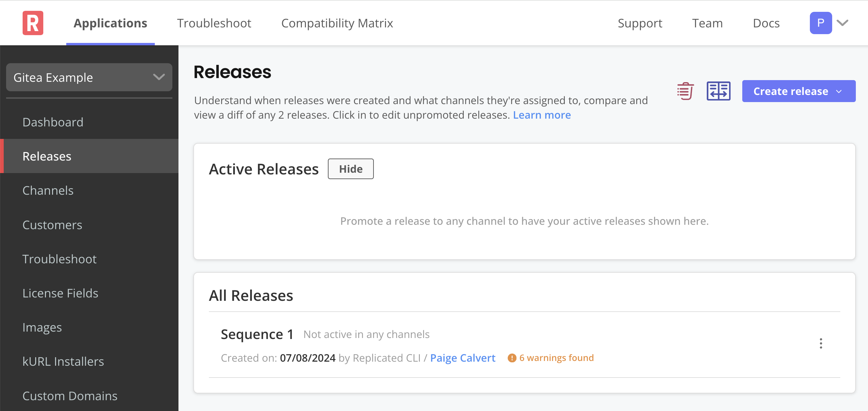Click the user avatar icon top-right
868x411 pixels.
(x=821, y=23)
